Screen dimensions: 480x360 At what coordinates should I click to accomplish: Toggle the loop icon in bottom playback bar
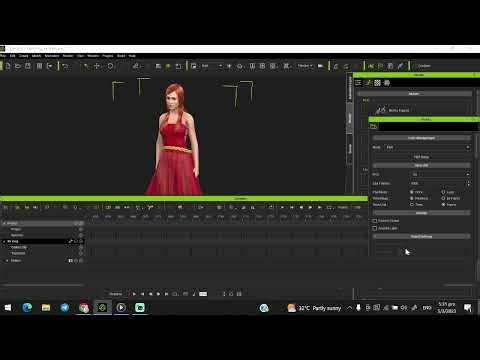pyautogui.click(x=175, y=294)
